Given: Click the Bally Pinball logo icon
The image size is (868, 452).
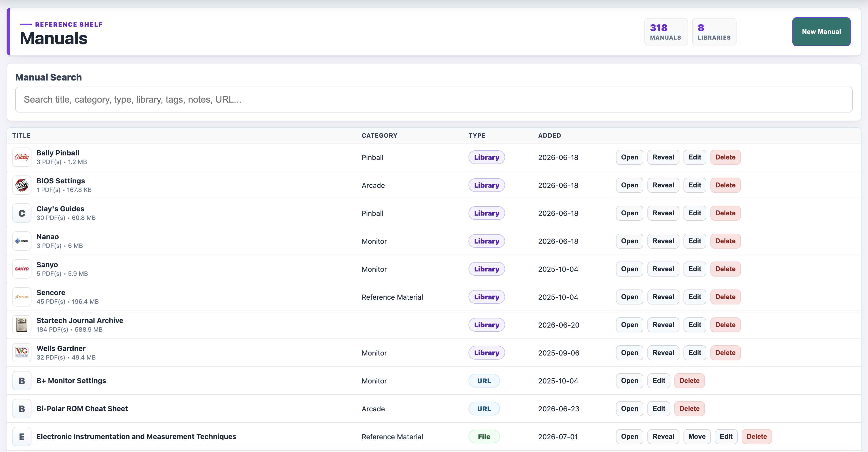Looking at the screenshot, I should [22, 157].
